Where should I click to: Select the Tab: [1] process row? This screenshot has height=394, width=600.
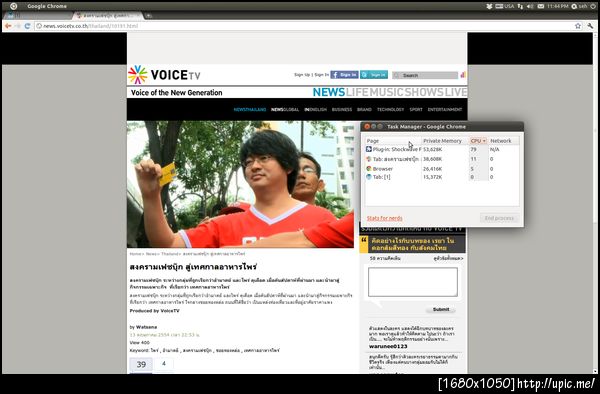442,177
